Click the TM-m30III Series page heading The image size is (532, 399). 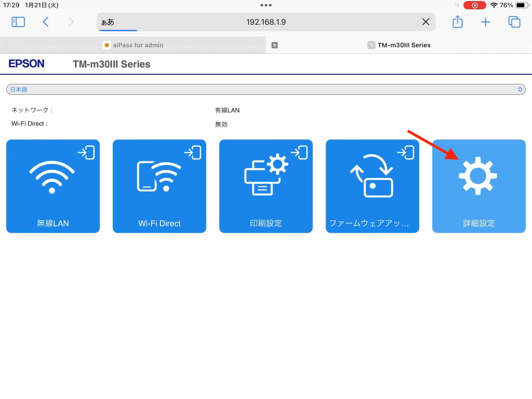click(x=111, y=64)
